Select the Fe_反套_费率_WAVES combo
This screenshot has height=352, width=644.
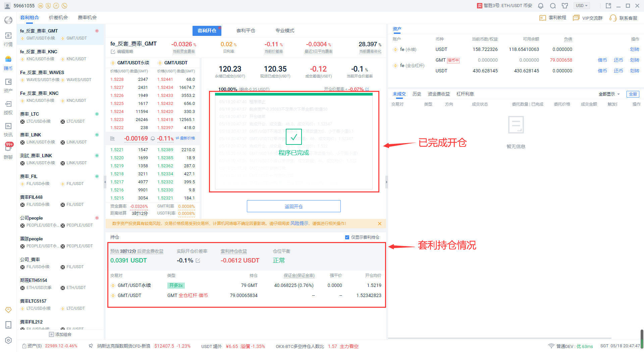pyautogui.click(x=60, y=76)
